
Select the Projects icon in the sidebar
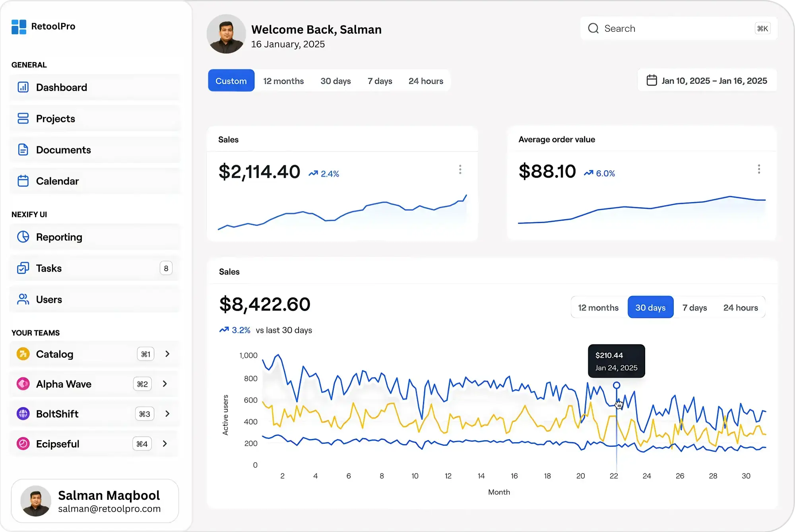pyautogui.click(x=23, y=118)
